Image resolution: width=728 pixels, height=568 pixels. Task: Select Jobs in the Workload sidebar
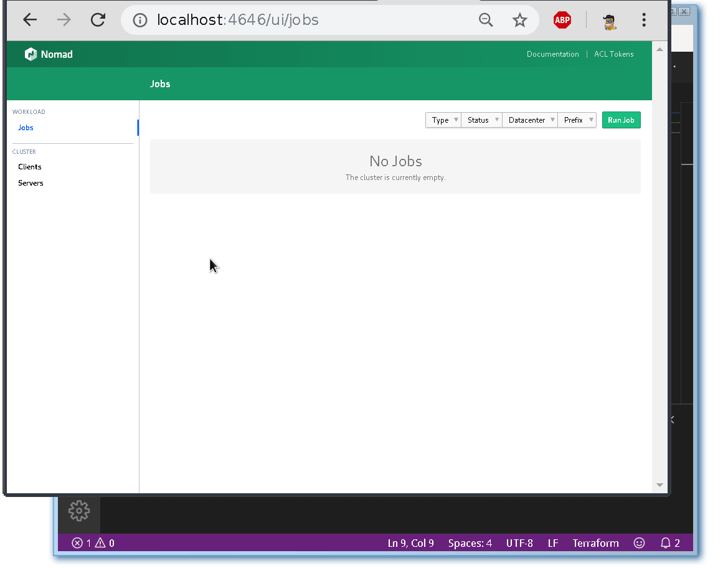26,128
